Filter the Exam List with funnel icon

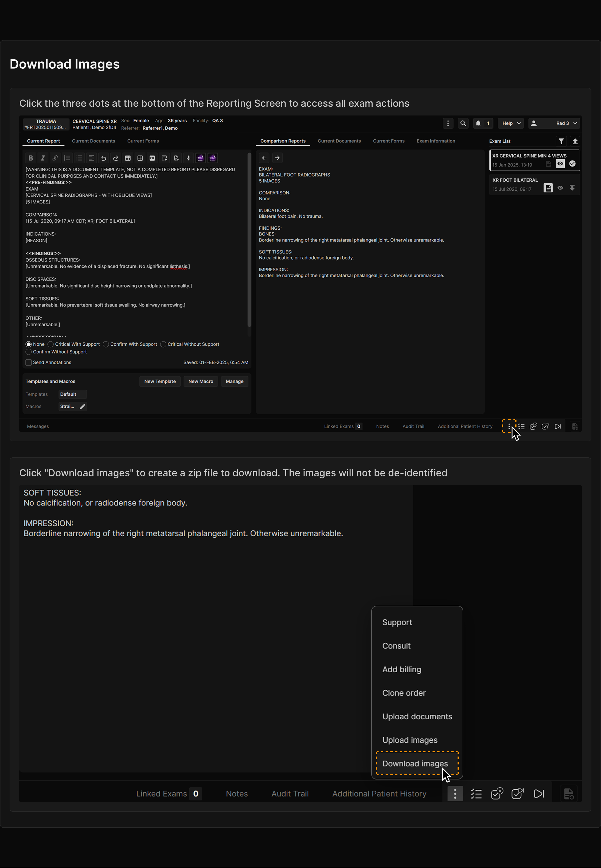(x=561, y=141)
